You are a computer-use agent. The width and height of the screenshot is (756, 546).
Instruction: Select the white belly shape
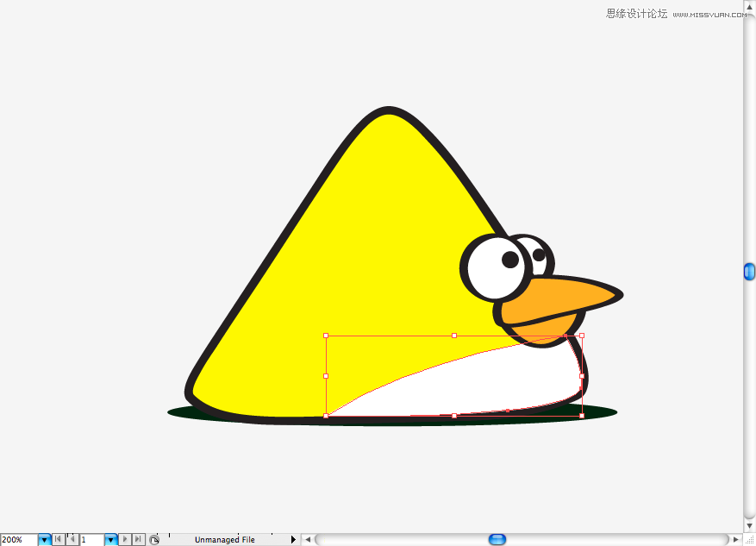point(482,386)
